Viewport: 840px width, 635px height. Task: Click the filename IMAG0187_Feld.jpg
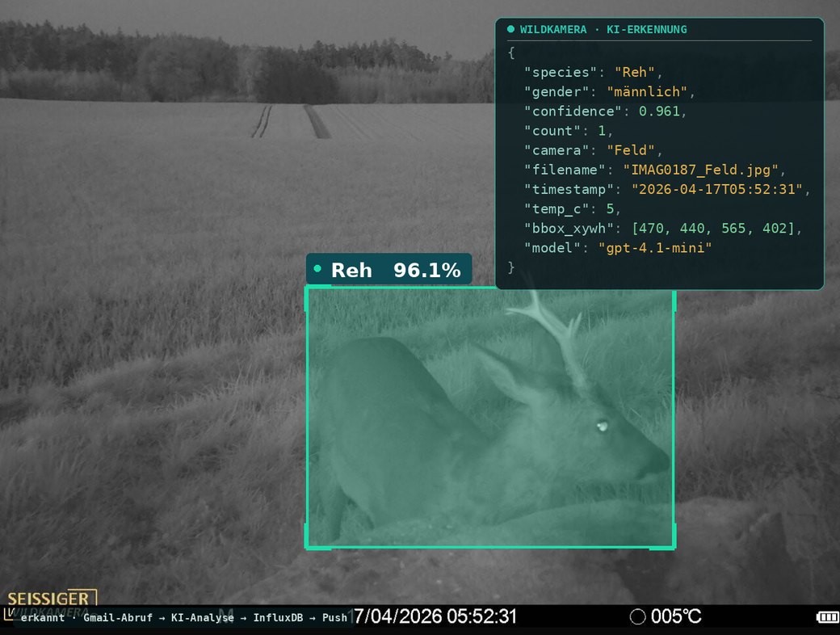point(700,170)
